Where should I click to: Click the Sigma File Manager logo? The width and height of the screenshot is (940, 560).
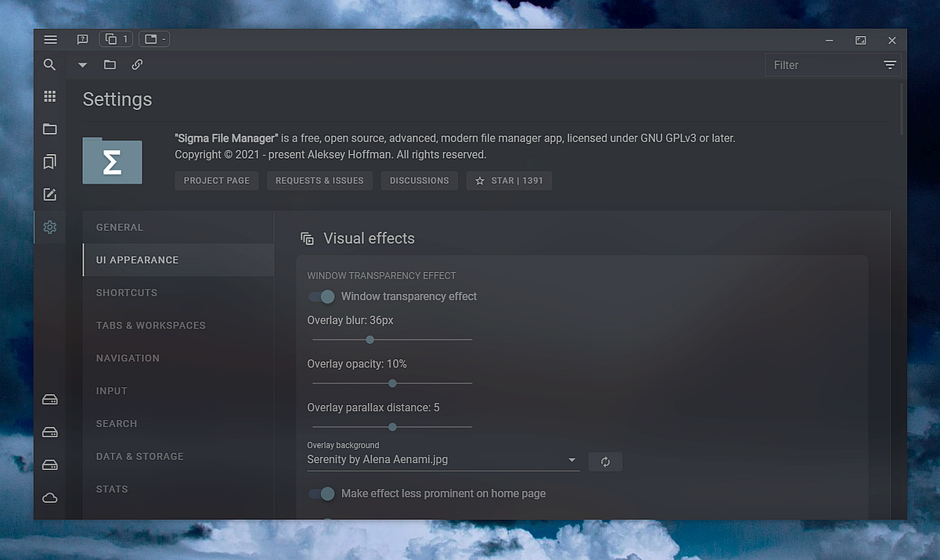click(113, 161)
